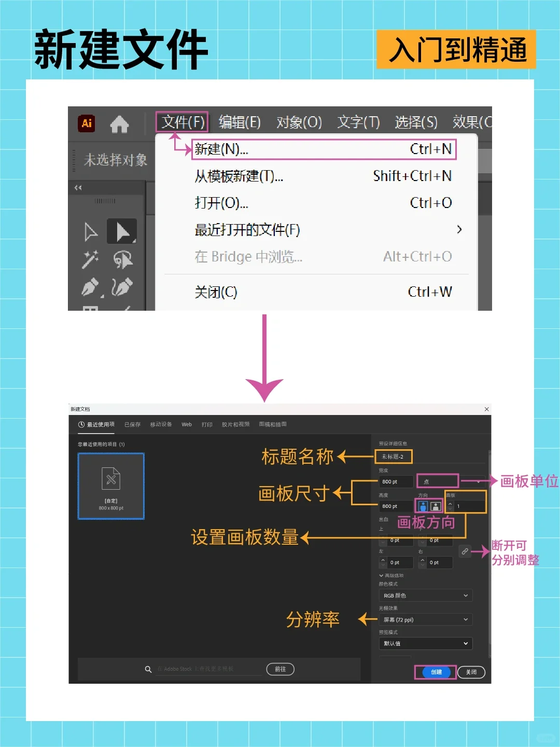Screen dimensions: 560x747
Task: Collapse the toolbar with the double-arrow icon
Action: 78,188
